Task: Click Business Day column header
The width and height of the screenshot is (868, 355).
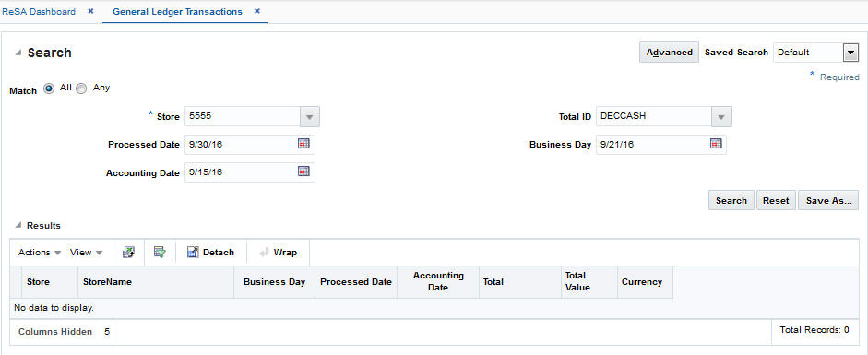Action: click(275, 282)
